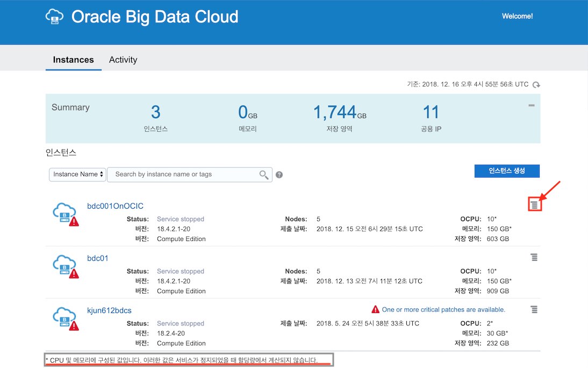Open the action menu icon for bdc01
This screenshot has height=368, width=588.
point(534,258)
